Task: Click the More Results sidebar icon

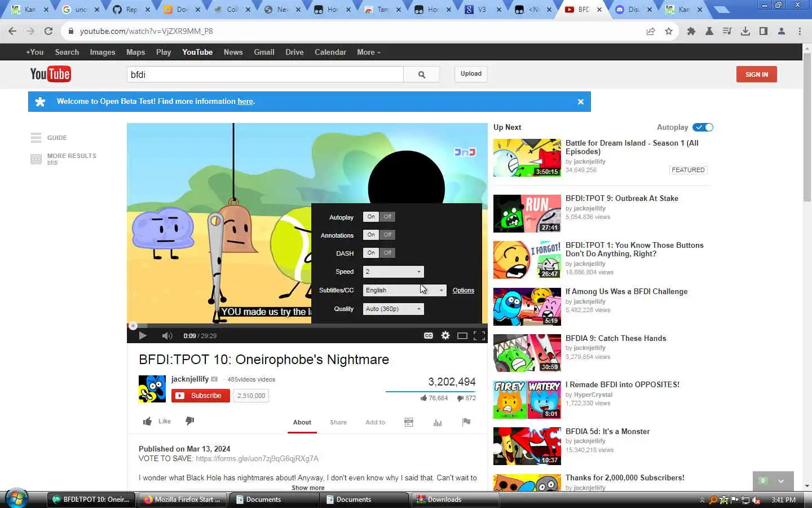Action: 36,159
